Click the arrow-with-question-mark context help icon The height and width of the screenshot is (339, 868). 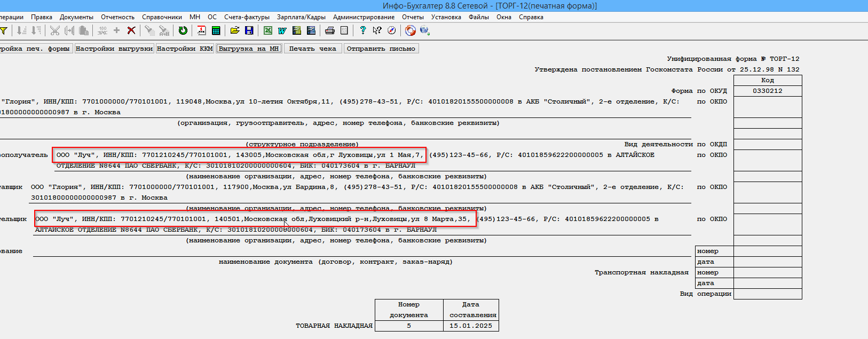pos(377,30)
